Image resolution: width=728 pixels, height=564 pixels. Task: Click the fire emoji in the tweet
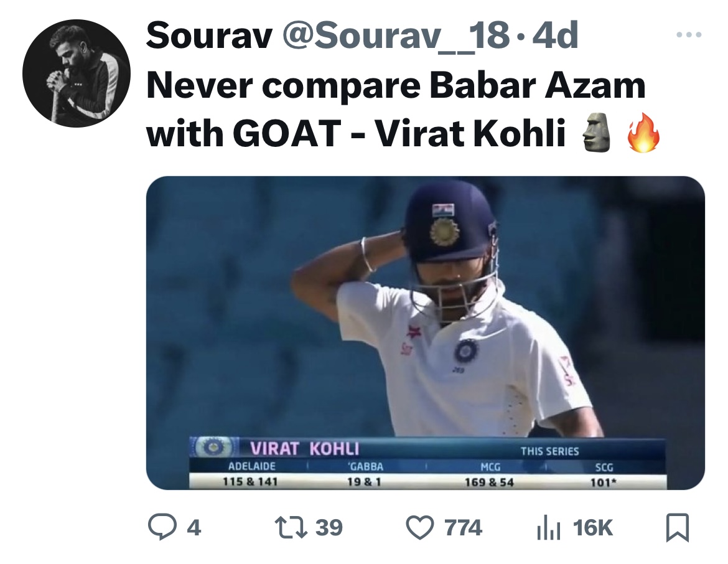[642, 134]
